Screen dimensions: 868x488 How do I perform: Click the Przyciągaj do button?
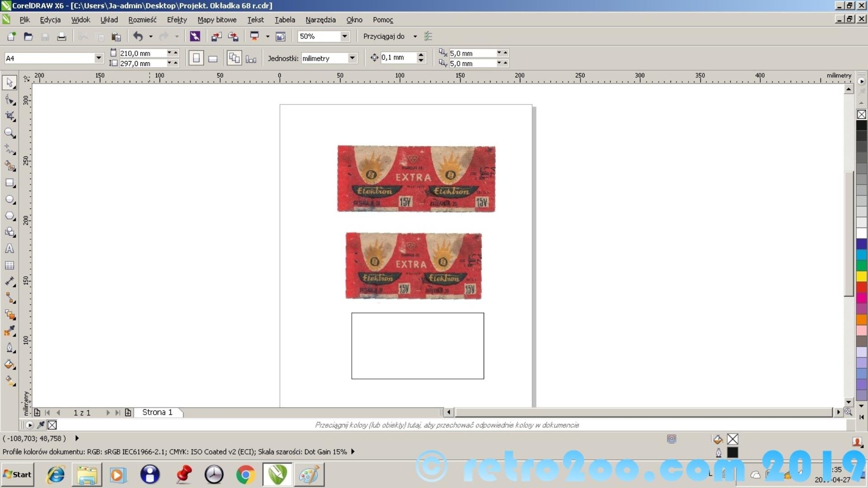coord(384,36)
